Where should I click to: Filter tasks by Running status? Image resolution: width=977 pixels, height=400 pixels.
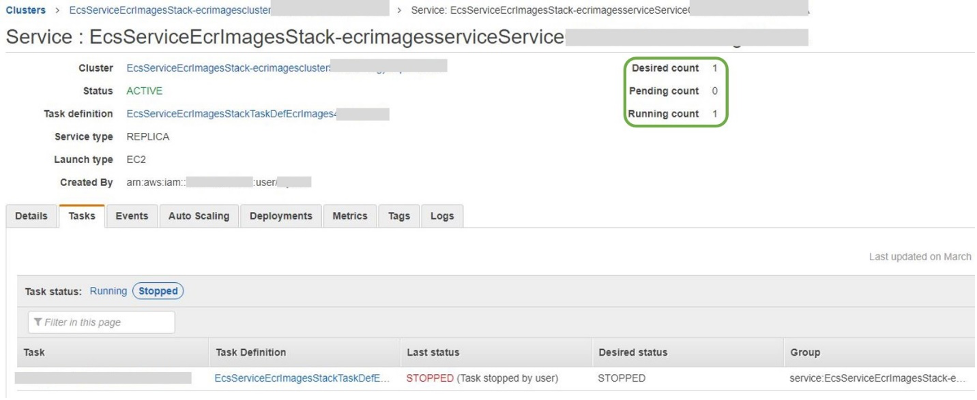click(x=108, y=291)
